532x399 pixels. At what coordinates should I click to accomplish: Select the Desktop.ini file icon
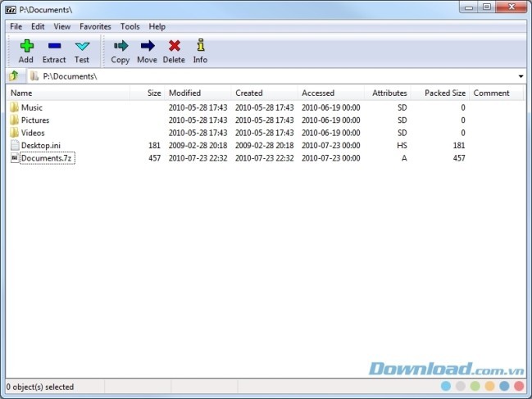(x=15, y=145)
